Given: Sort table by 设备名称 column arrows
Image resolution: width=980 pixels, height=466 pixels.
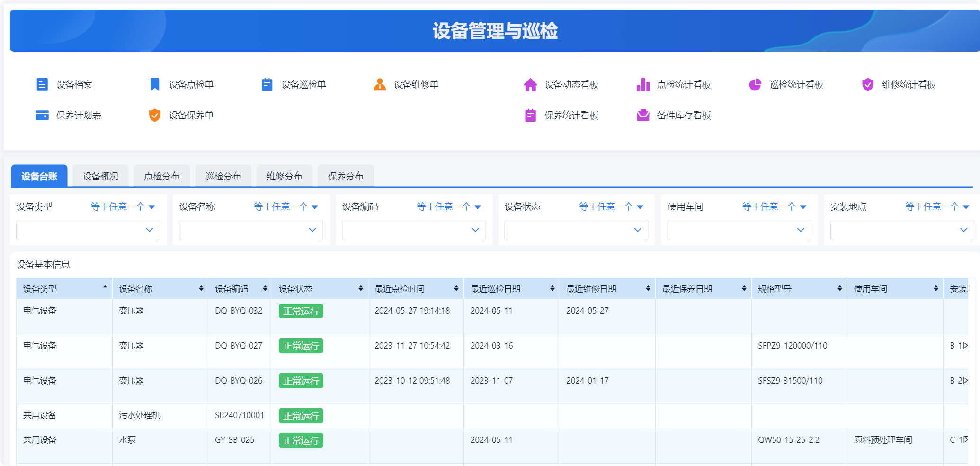Looking at the screenshot, I should point(201,288).
